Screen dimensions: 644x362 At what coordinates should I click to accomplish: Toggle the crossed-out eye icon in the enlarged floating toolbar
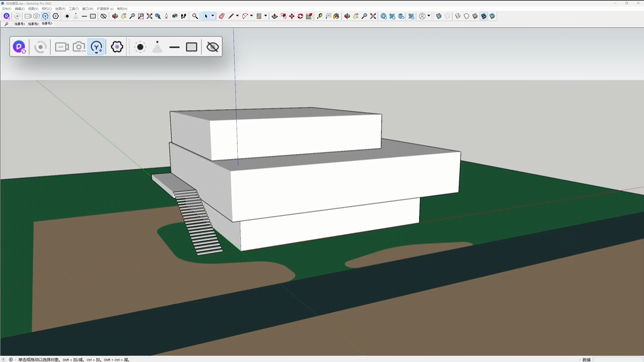coord(213,47)
